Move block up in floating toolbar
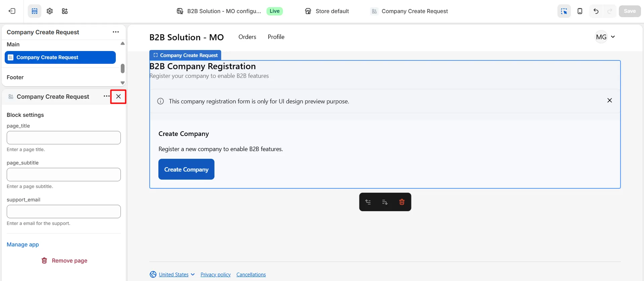Viewport: 644px width, 281px height. (368, 202)
